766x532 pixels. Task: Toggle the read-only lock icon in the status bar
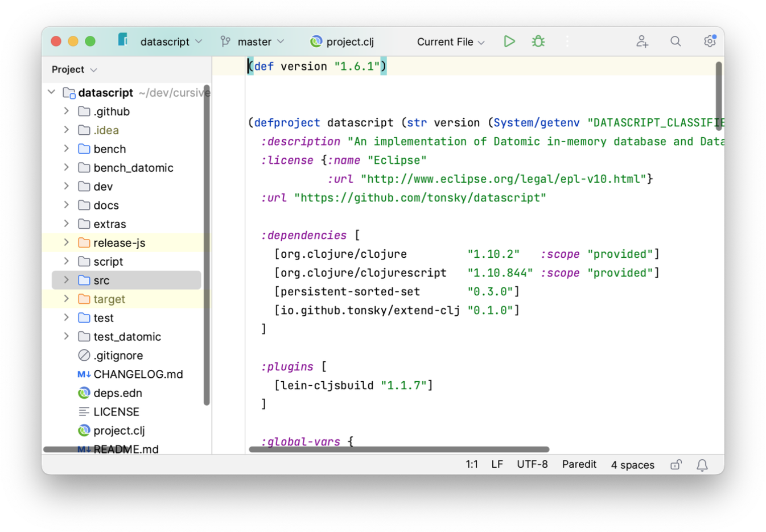676,465
